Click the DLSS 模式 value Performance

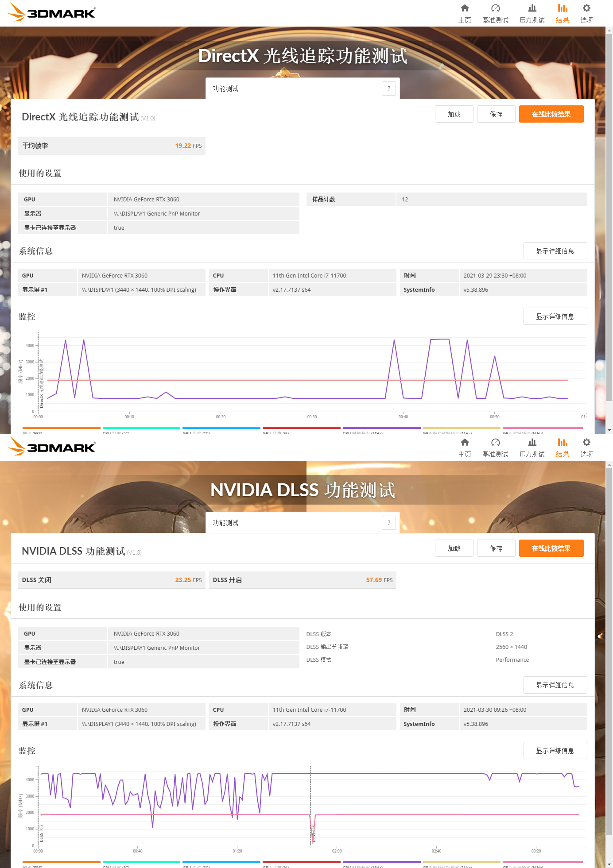coord(512,660)
